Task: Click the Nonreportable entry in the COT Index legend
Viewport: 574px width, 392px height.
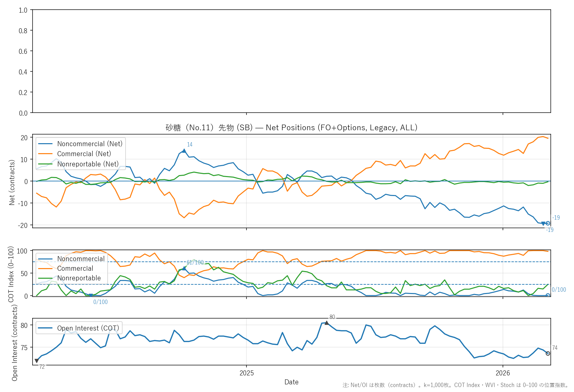Action: point(79,278)
